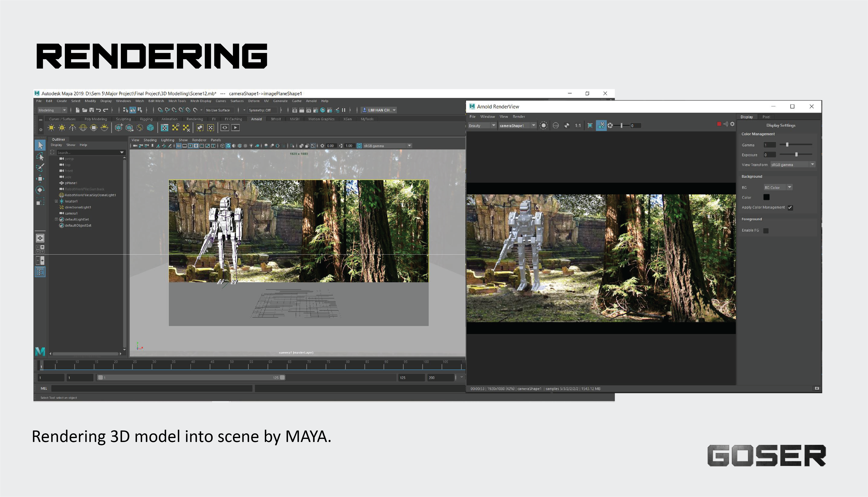This screenshot has height=497, width=868.
Task: Select RobotWorkFile:aiSkyDomeLight1 in the Outliner
Action: (x=90, y=195)
